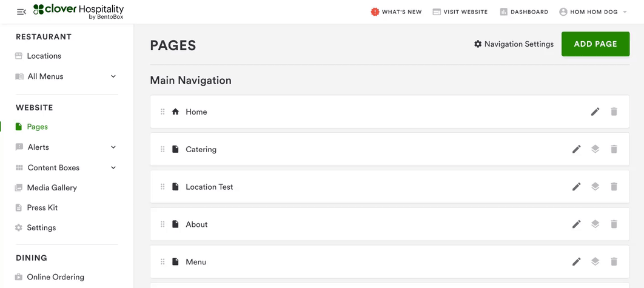Expand the All Menus sidebar section

point(113,76)
